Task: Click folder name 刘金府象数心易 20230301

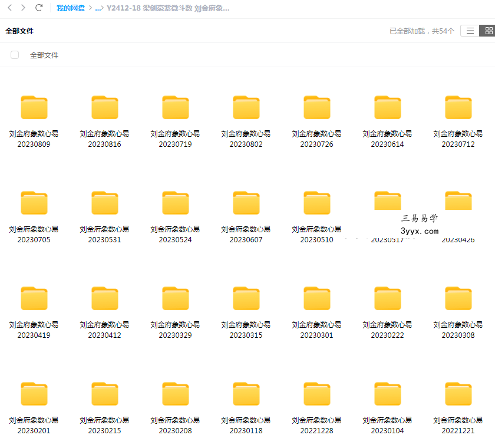Action: click(x=316, y=330)
